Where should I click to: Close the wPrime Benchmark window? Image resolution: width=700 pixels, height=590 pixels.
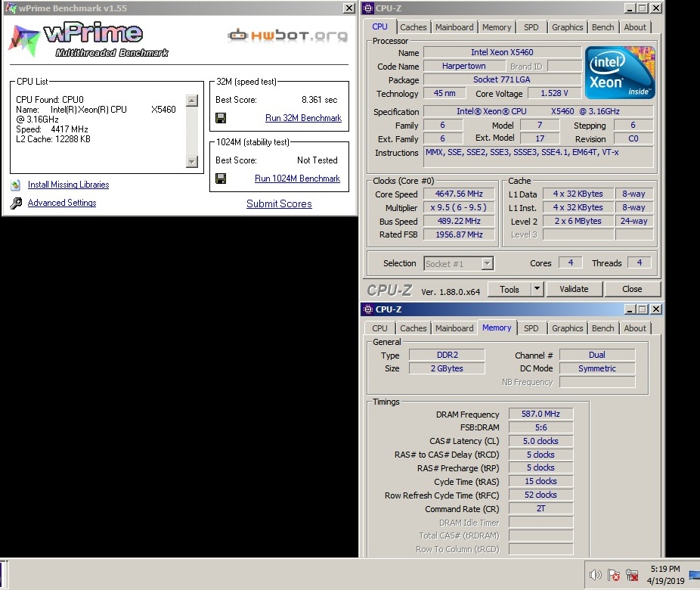point(349,8)
